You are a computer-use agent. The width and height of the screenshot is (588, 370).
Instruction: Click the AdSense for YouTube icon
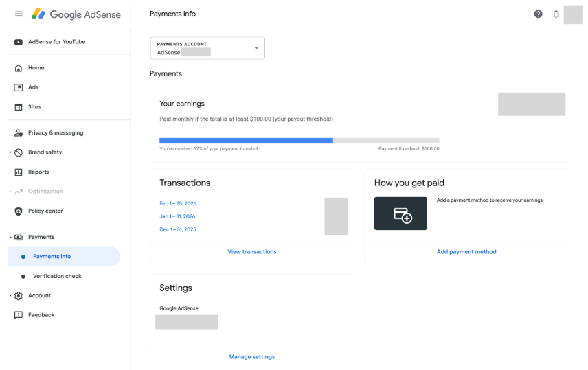point(19,42)
